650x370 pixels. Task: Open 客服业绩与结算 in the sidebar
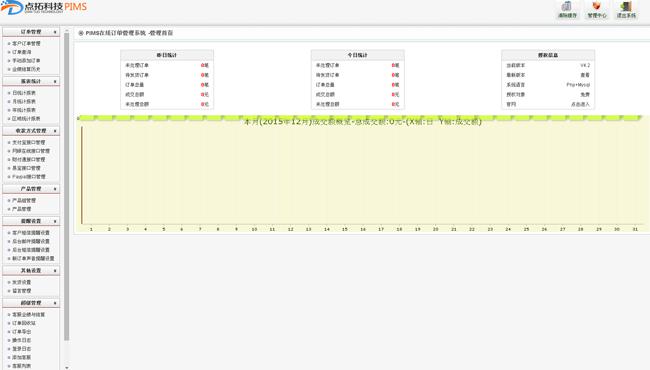click(29, 314)
